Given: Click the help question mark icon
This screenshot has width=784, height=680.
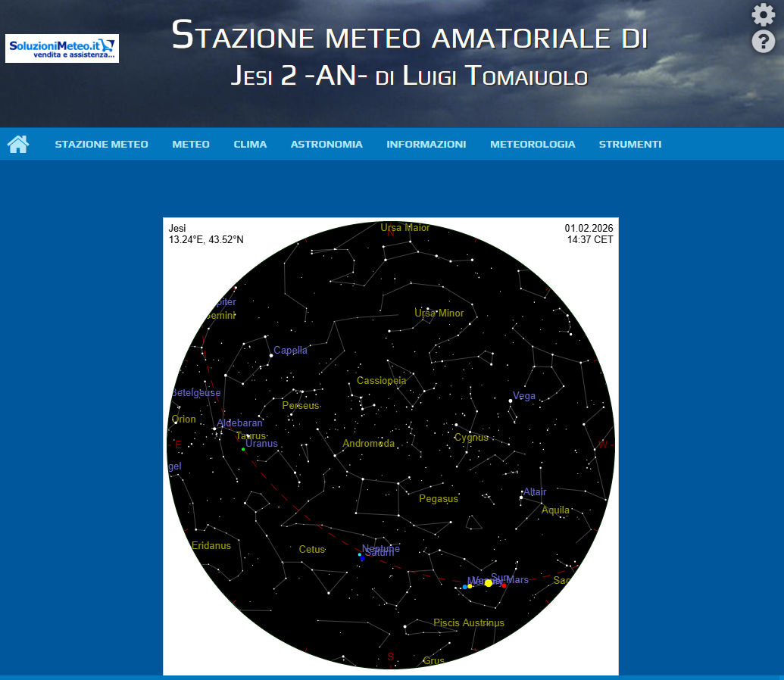Looking at the screenshot, I should pyautogui.click(x=763, y=42).
